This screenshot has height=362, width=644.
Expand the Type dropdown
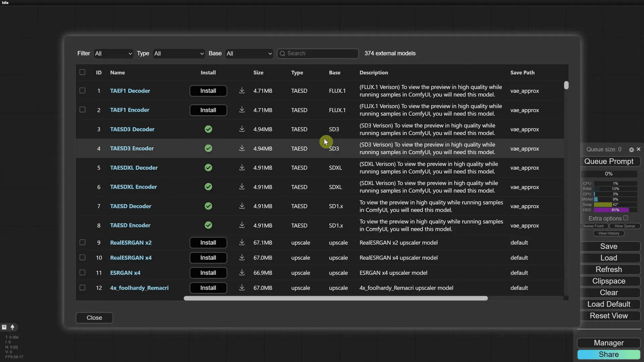(179, 54)
